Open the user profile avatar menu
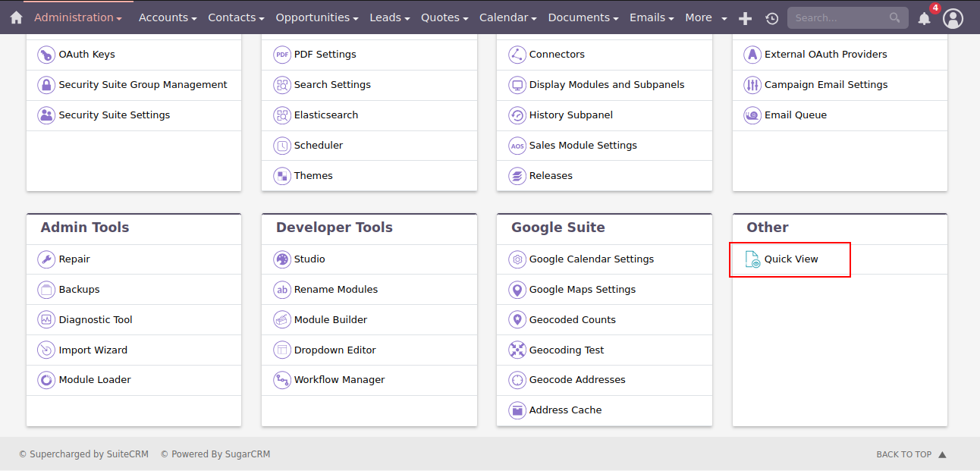This screenshot has width=980, height=471. 953,18
